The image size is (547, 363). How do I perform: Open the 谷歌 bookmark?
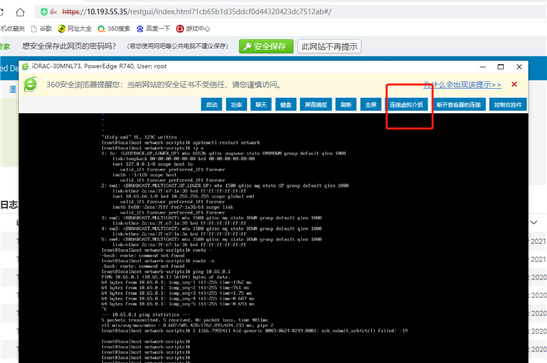pyautogui.click(x=42, y=29)
